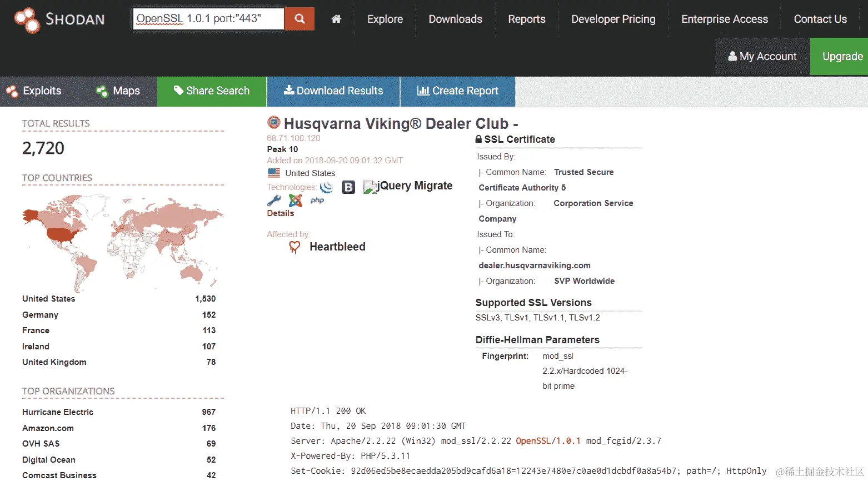Screen dimensions: 868x481
Task: Click the Bootstrap B technology icon
Action: coord(348,187)
